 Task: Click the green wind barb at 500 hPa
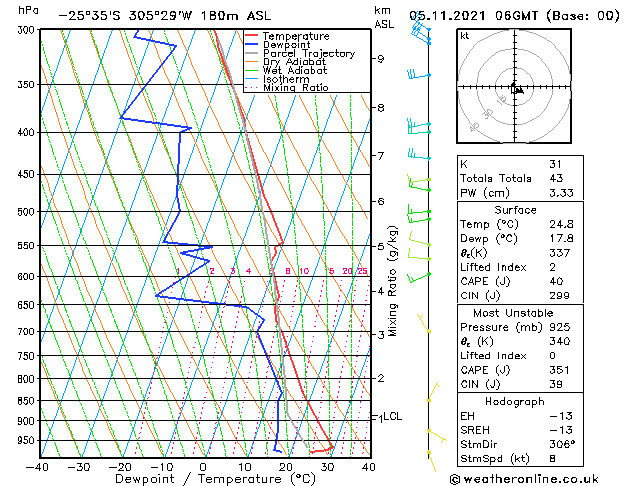pyautogui.click(x=419, y=209)
